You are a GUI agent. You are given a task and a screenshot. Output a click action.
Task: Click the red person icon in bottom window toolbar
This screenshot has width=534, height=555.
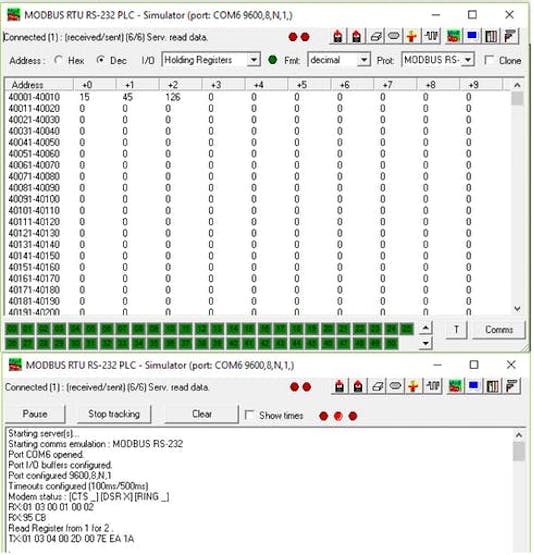click(x=413, y=387)
